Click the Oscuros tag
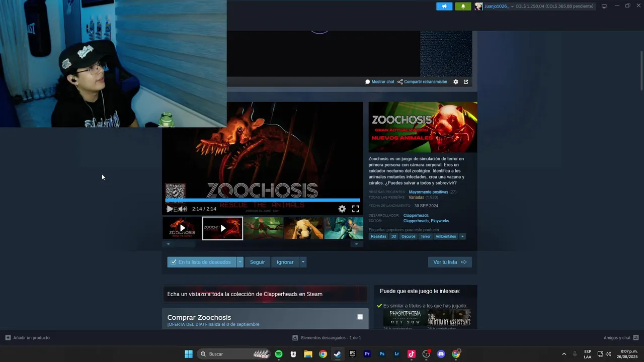This screenshot has width=644, height=362. click(409, 236)
